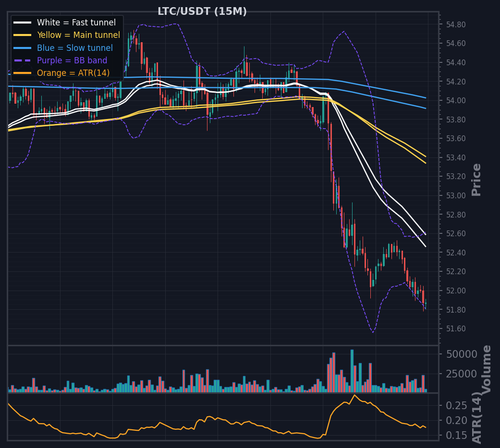The image size is (500, 448).
Task: Click the LTC/USDT (15M) chart title
Action: tap(202, 11)
